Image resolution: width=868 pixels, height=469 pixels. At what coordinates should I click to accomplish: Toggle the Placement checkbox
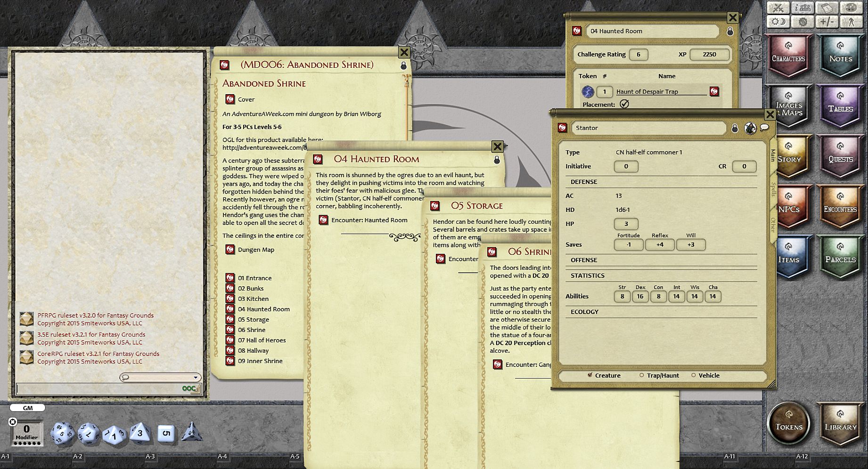(624, 104)
